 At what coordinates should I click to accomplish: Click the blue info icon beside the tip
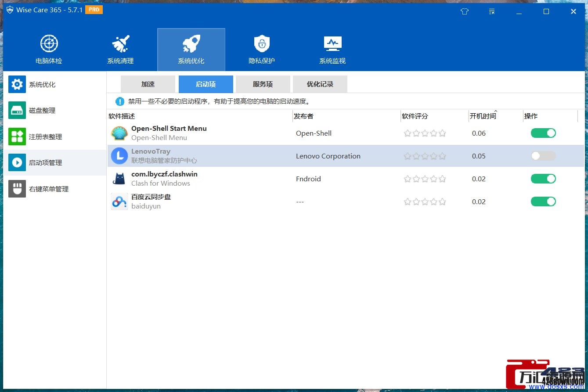click(120, 101)
